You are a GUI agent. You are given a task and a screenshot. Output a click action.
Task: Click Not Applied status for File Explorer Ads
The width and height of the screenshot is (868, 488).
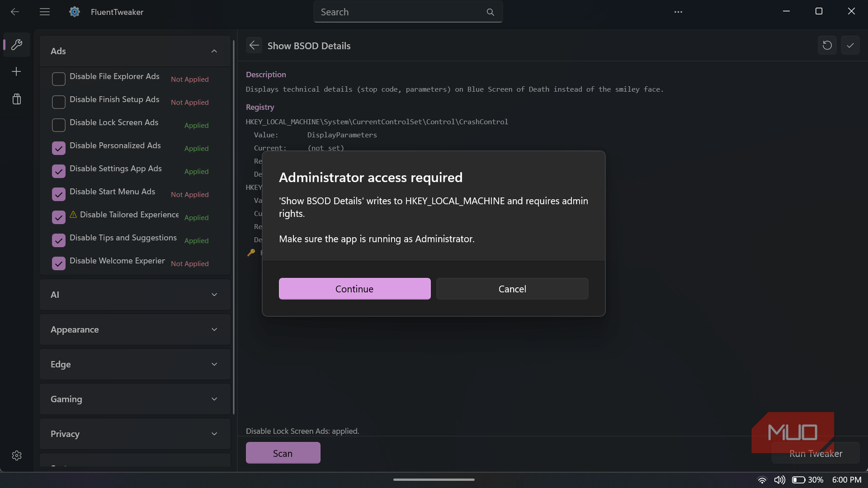[x=190, y=79]
